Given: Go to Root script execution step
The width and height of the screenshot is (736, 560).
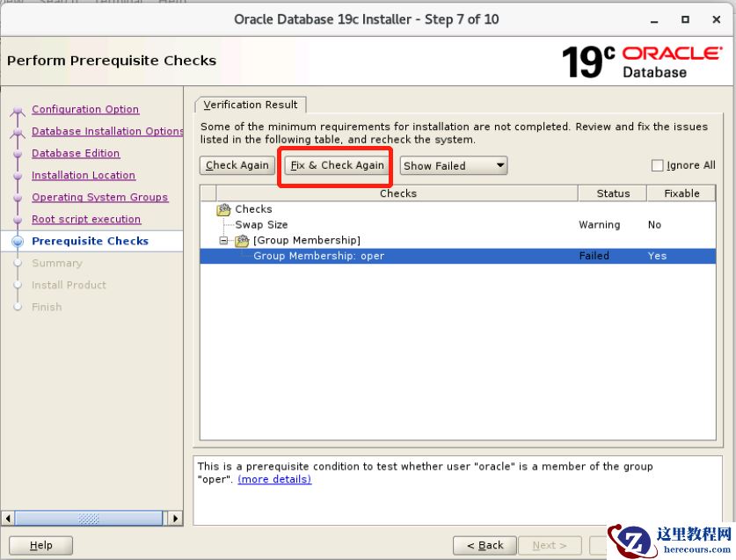Looking at the screenshot, I should (x=86, y=219).
